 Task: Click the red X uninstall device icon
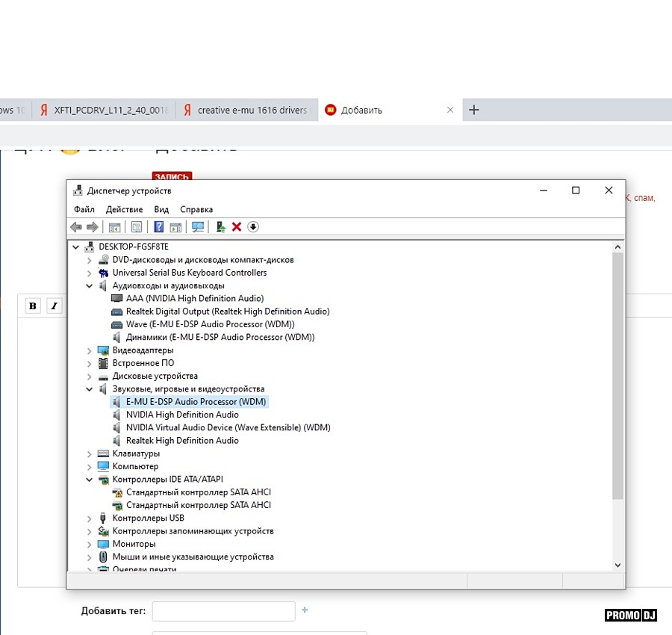pos(237,227)
